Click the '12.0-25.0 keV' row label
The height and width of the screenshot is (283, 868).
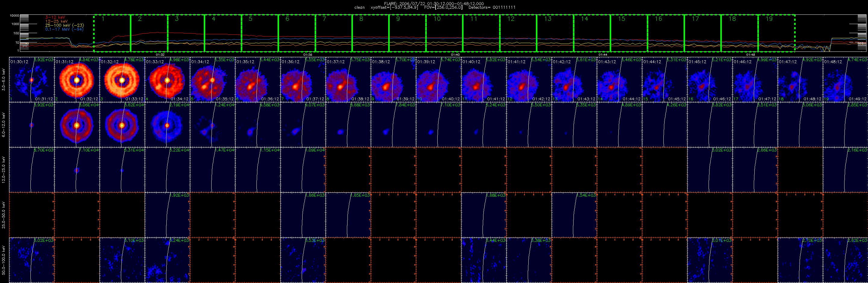[x=4, y=169]
